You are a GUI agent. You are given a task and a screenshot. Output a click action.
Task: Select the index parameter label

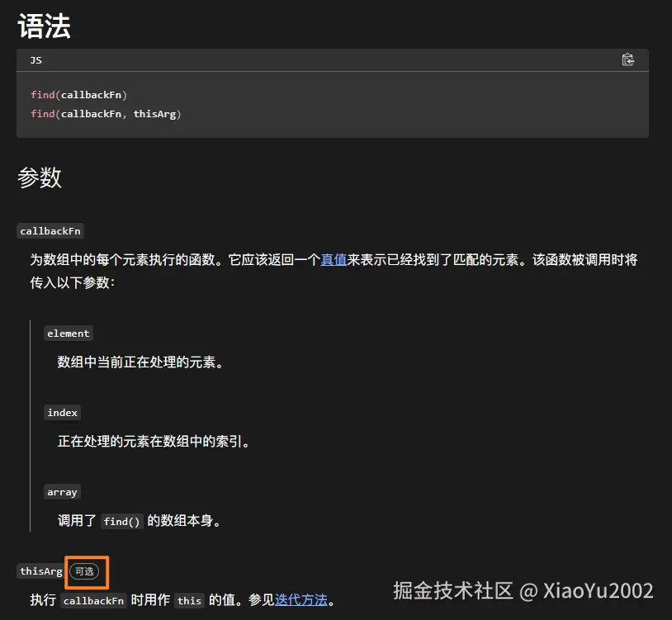62,412
